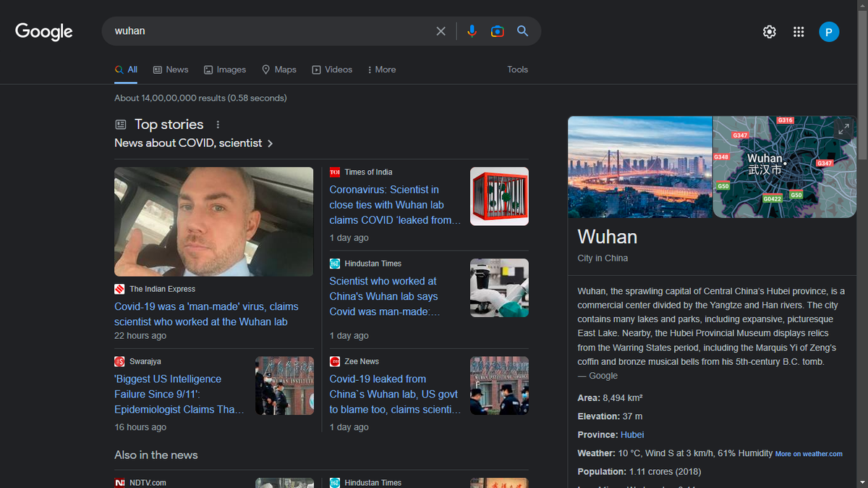
Task: Click the Wuhan knowledge panel title
Action: 608,237
